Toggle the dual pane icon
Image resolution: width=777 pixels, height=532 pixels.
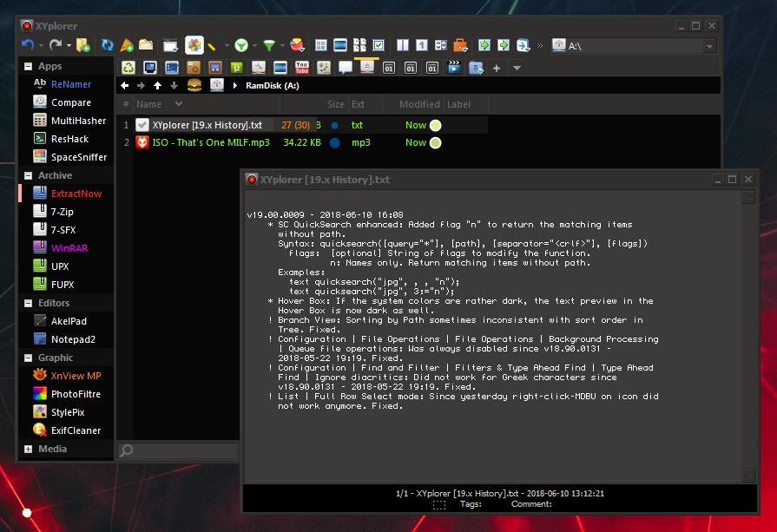tap(403, 45)
